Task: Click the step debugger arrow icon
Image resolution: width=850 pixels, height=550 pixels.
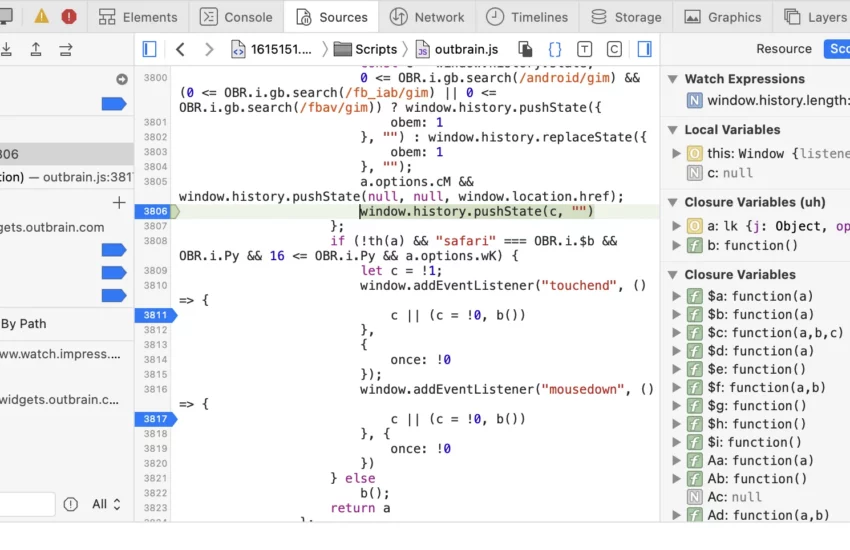Action: (66, 49)
